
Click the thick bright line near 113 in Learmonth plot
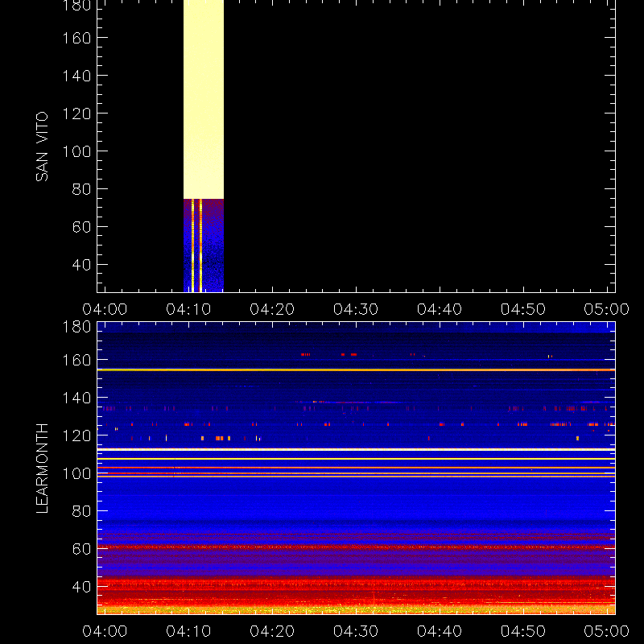click(356, 450)
